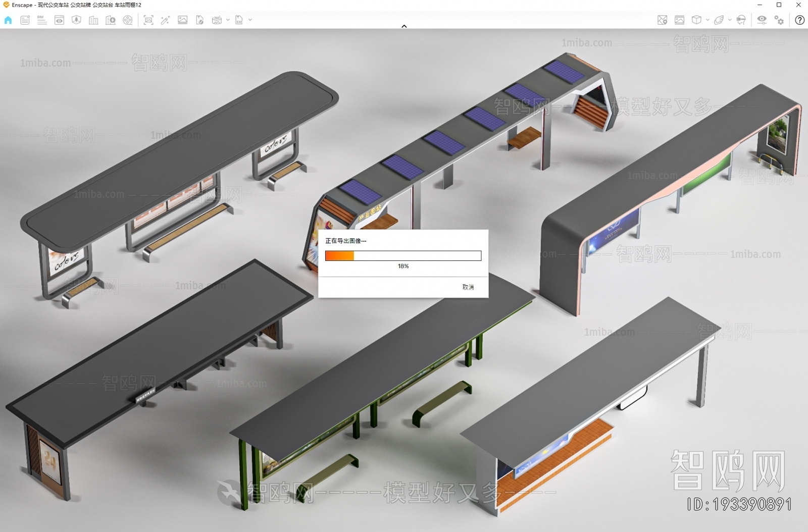
Task: Open the BIM info panel
Action: 42,20
